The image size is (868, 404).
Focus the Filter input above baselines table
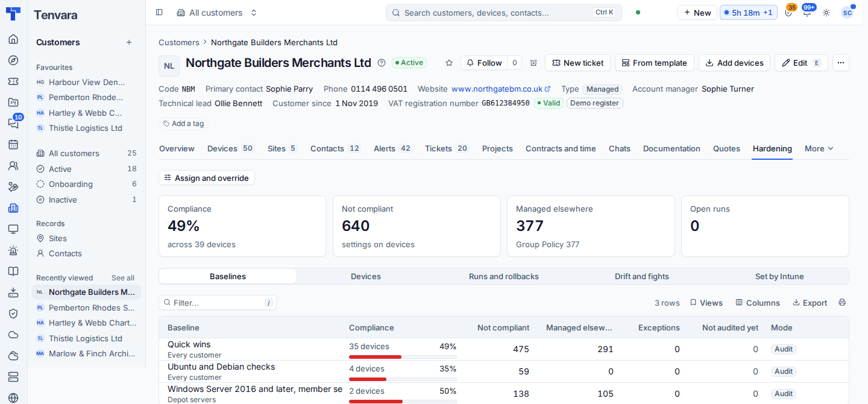click(x=218, y=303)
